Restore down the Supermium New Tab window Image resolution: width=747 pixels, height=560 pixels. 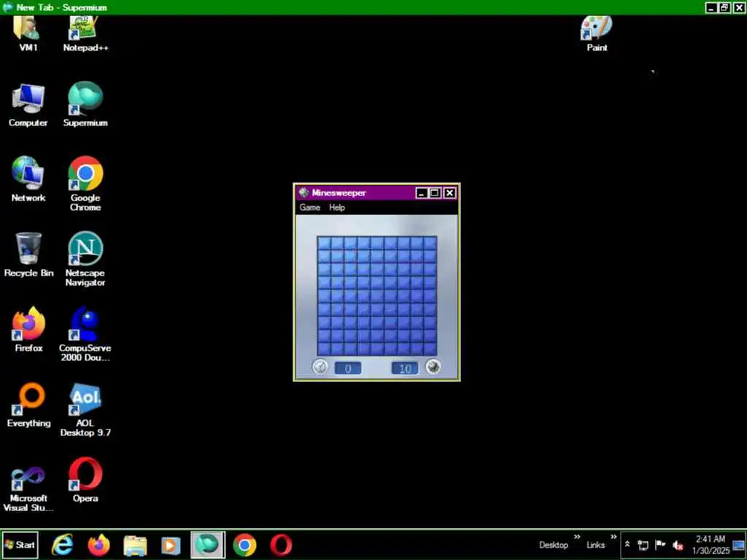pos(724,7)
